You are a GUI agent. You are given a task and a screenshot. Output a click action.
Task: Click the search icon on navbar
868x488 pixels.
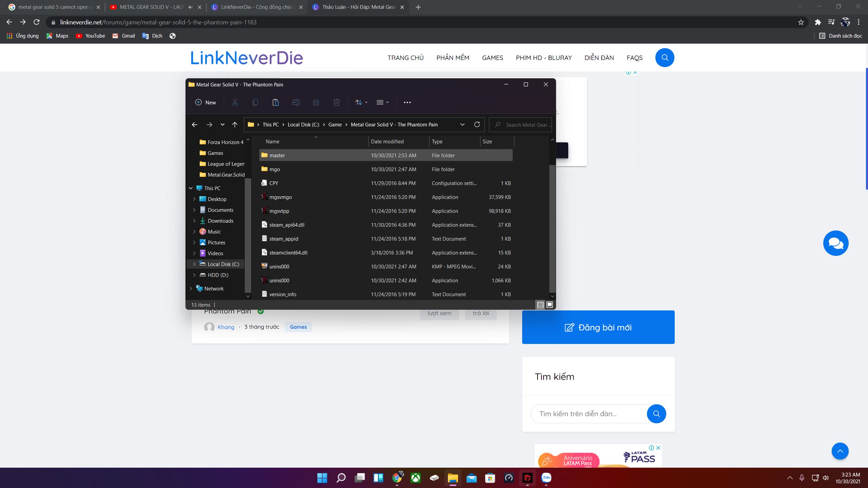665,57
